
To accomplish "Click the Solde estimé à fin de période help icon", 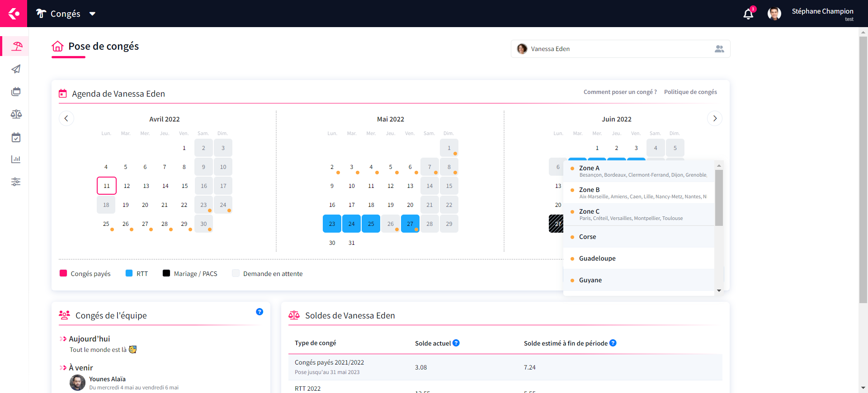I will click(x=613, y=343).
